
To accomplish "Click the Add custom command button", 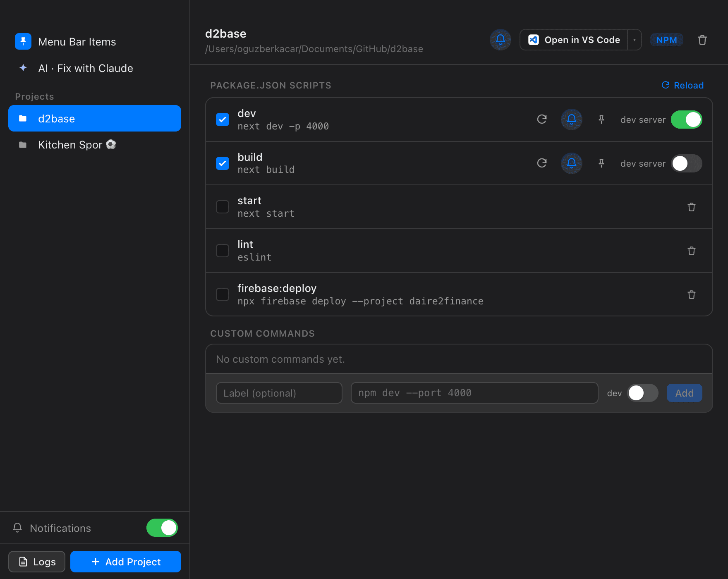I will click(x=684, y=393).
